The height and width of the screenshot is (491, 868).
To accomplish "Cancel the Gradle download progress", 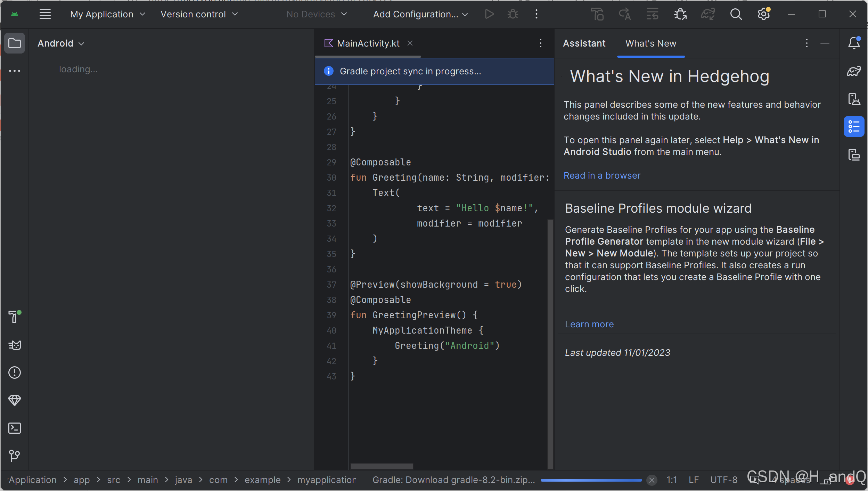I will [652, 480].
